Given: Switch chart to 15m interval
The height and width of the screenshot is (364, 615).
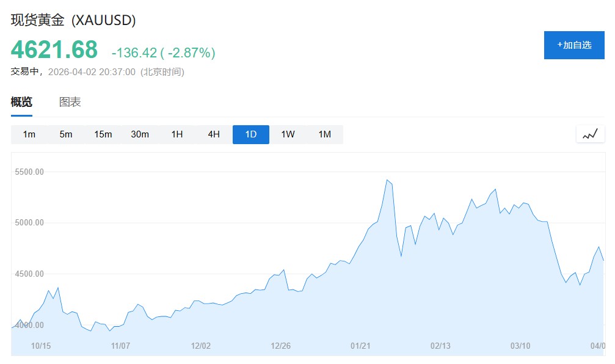Looking at the screenshot, I should pos(103,134).
